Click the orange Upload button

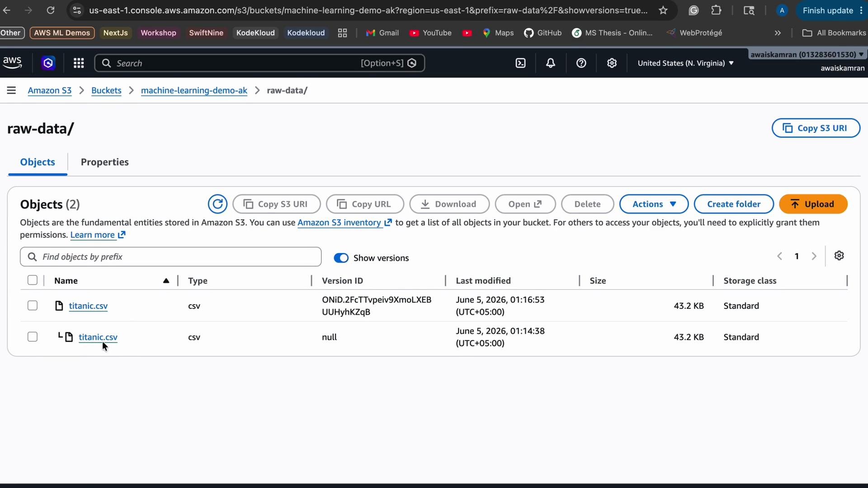pos(813,204)
